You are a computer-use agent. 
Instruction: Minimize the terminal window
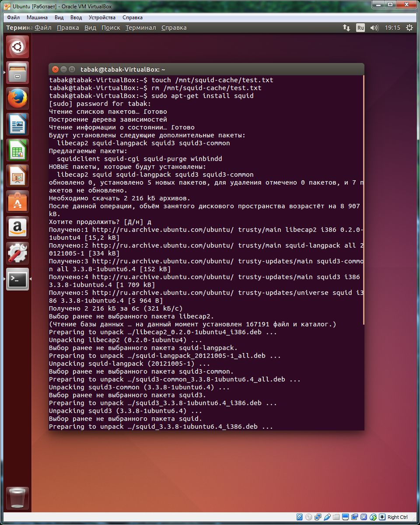(63, 69)
